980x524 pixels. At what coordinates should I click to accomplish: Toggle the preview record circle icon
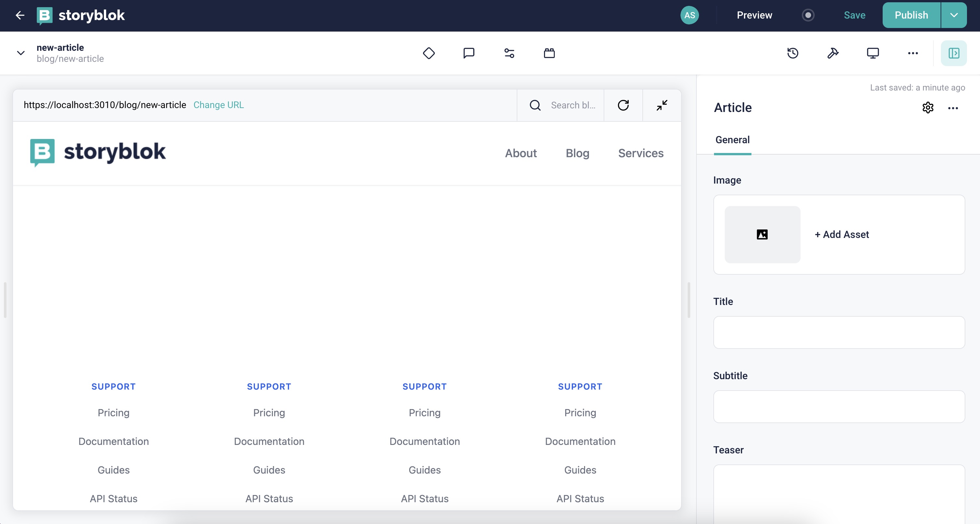point(808,15)
